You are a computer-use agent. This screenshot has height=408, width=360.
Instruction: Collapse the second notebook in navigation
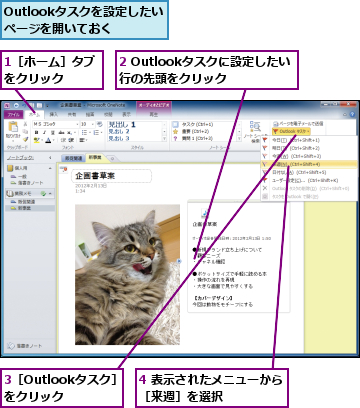tap(50, 194)
